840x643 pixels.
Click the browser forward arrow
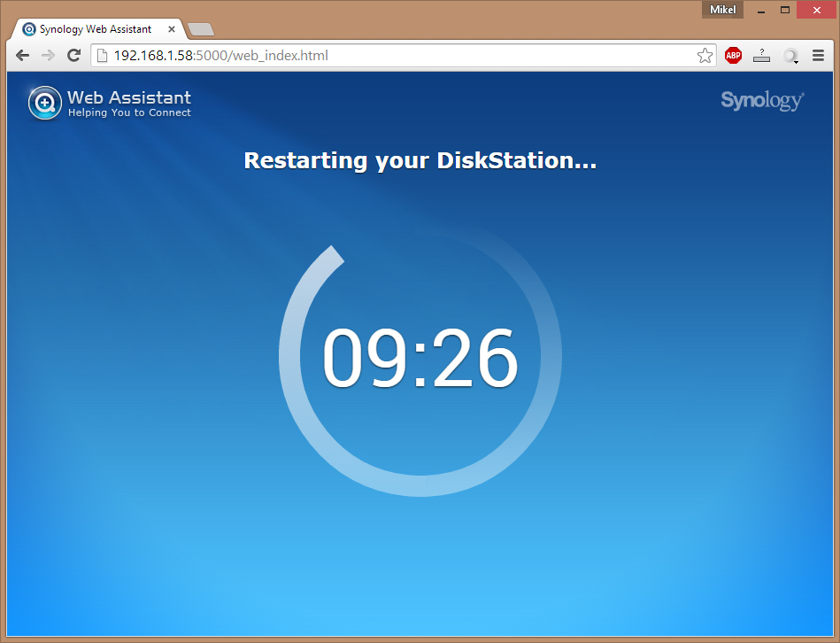48,55
